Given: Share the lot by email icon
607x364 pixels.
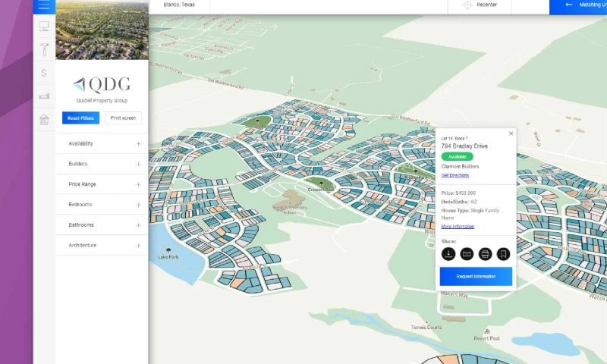Looking at the screenshot, I should point(467,254).
